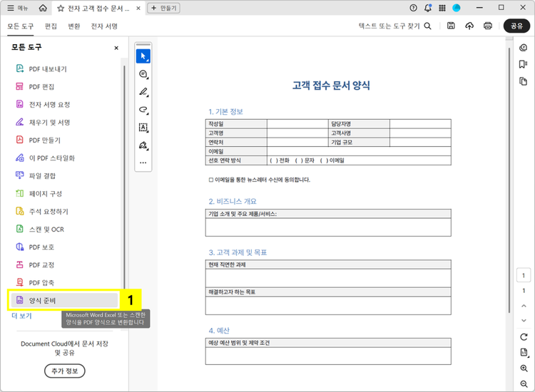Switch to the 전자 서명 tab
Viewport: 535px width, 392px height.
104,26
